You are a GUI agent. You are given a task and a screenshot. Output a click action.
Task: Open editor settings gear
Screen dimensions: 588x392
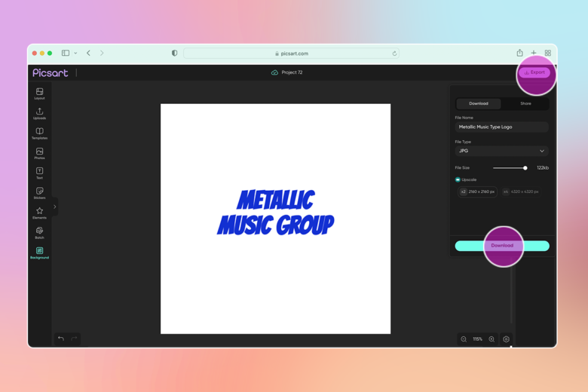507,339
